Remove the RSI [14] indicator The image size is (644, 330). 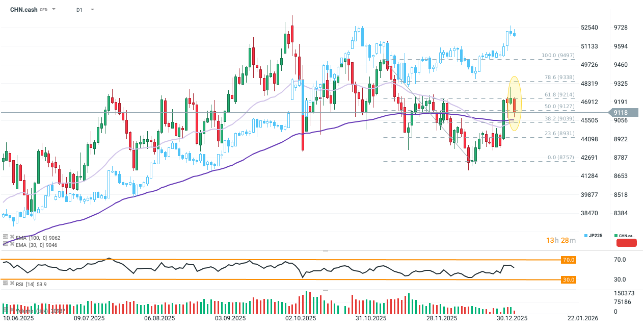tap(12, 284)
